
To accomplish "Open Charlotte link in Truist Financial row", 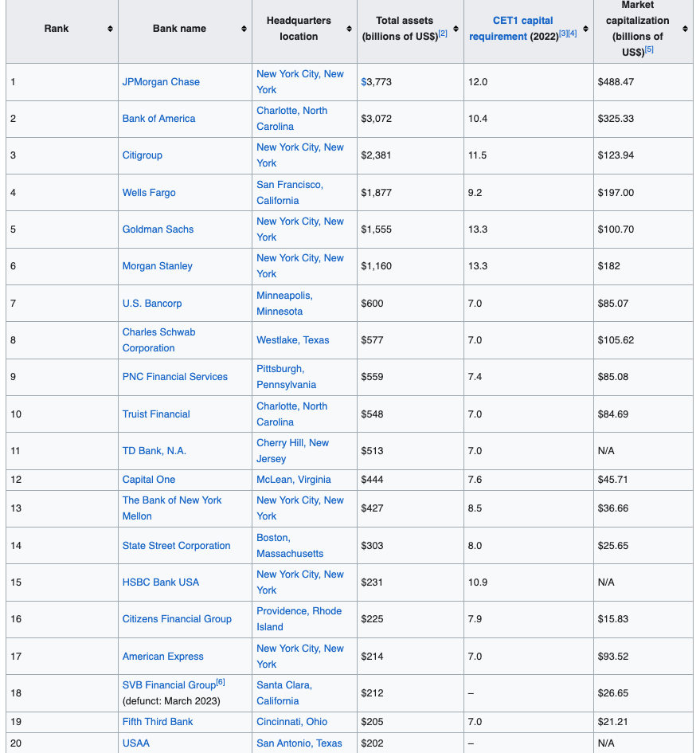I will 292,414.
